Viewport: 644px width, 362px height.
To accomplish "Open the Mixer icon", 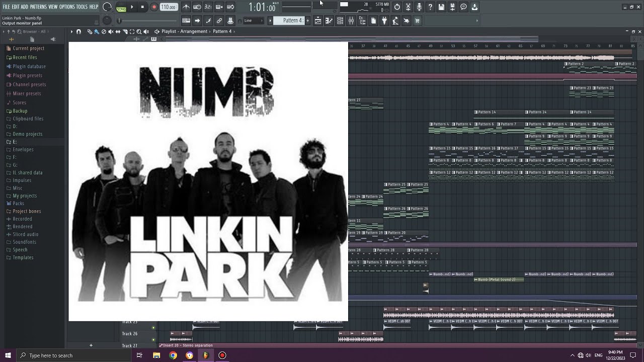I will [x=351, y=21].
